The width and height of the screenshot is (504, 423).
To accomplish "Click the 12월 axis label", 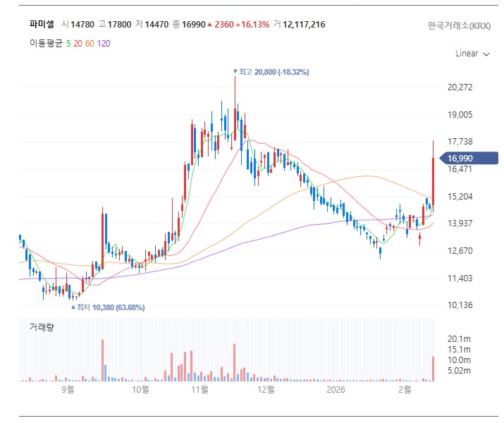I will point(266,389).
